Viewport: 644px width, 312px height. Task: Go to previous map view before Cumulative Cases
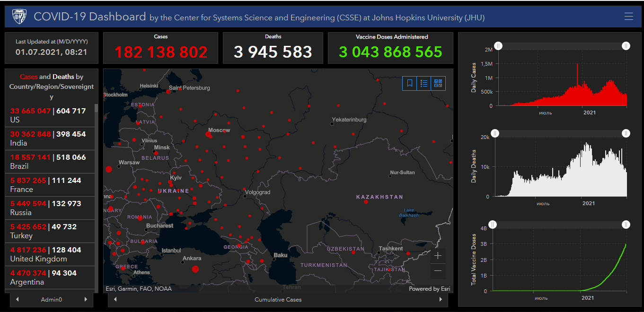click(115, 299)
